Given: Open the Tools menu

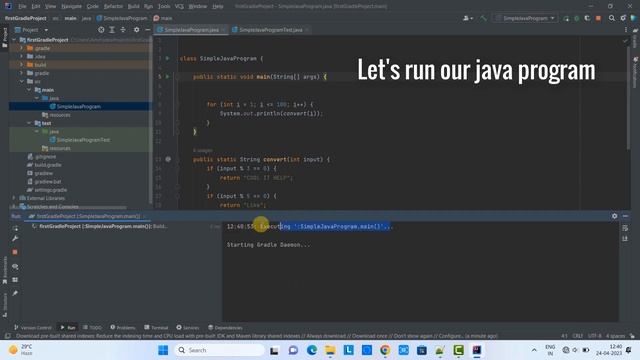Looking at the screenshot, I should click(164, 6).
